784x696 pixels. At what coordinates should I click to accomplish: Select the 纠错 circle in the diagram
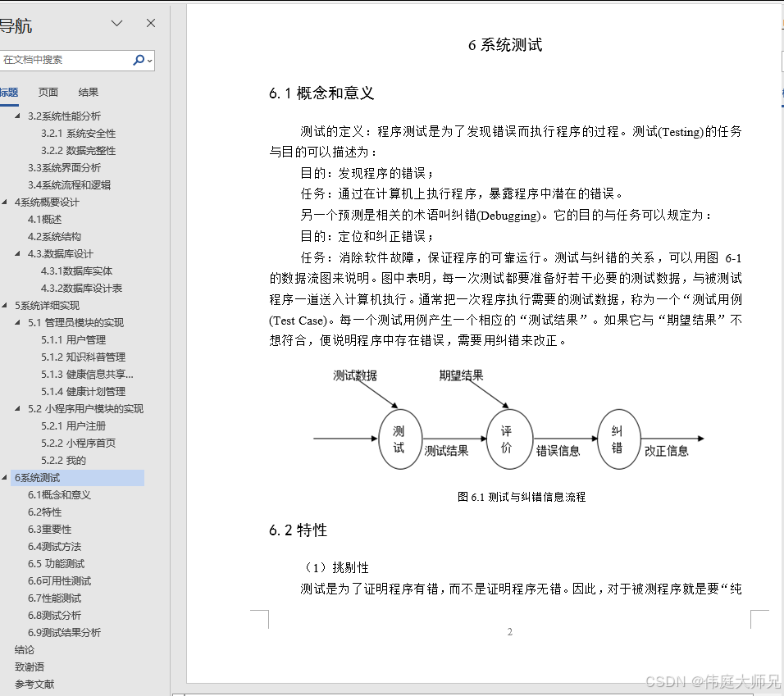(x=618, y=439)
